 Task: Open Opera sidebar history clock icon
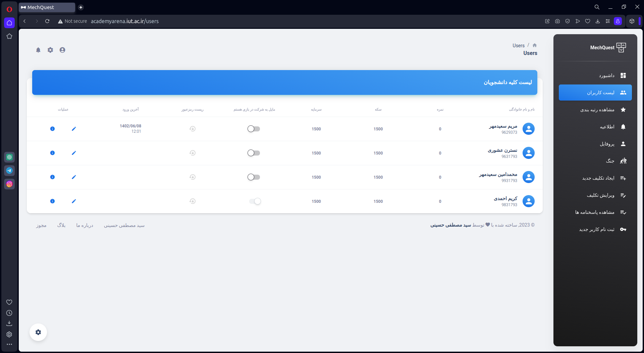point(9,313)
